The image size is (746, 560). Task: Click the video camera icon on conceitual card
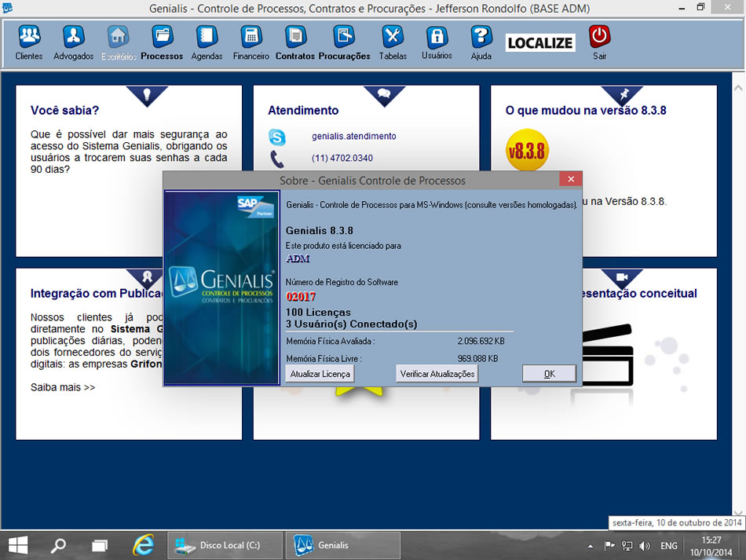[622, 277]
